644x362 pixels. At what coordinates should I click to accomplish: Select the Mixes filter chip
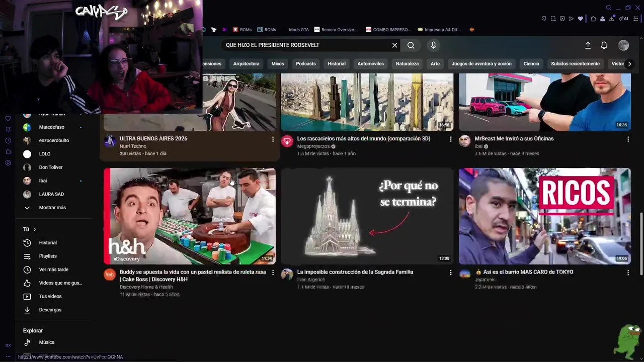tap(278, 64)
